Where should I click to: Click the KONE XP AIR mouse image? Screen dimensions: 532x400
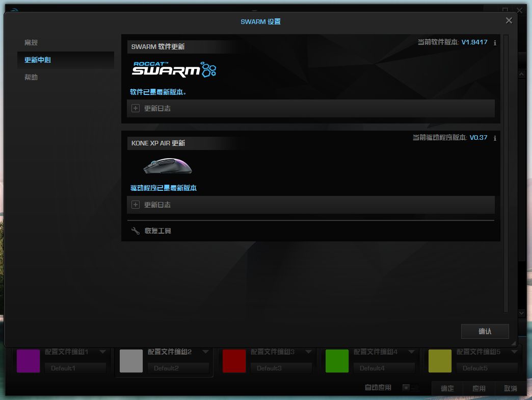click(167, 166)
